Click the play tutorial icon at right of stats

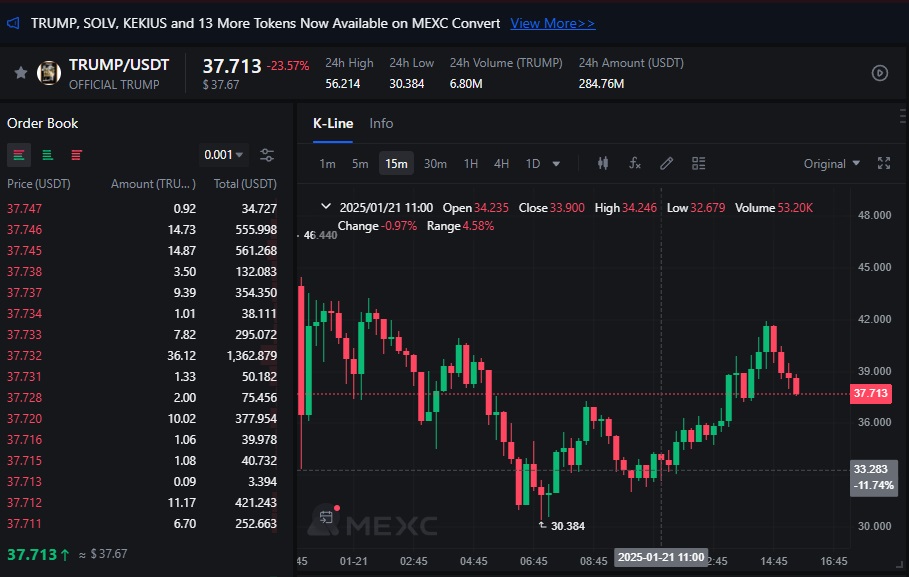tap(879, 73)
